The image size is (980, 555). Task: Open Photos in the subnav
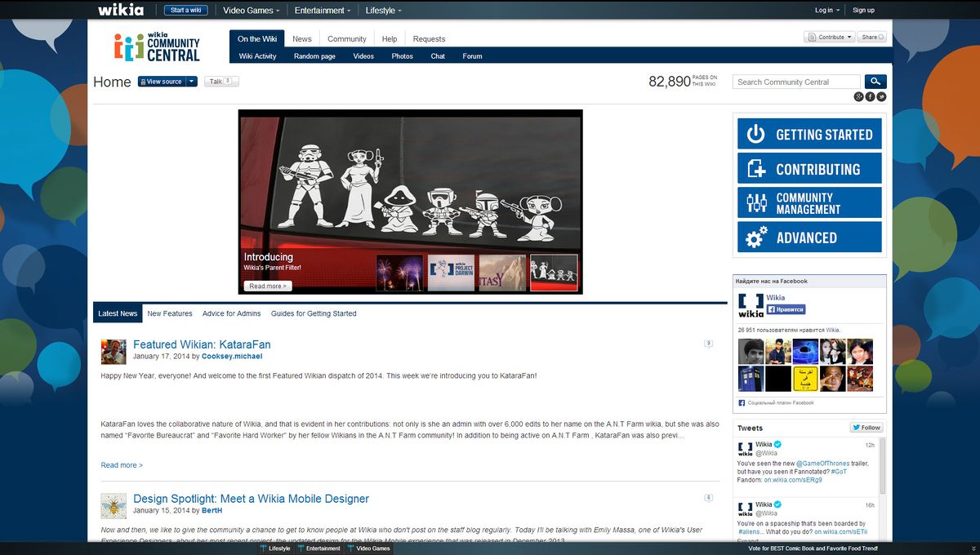[402, 56]
